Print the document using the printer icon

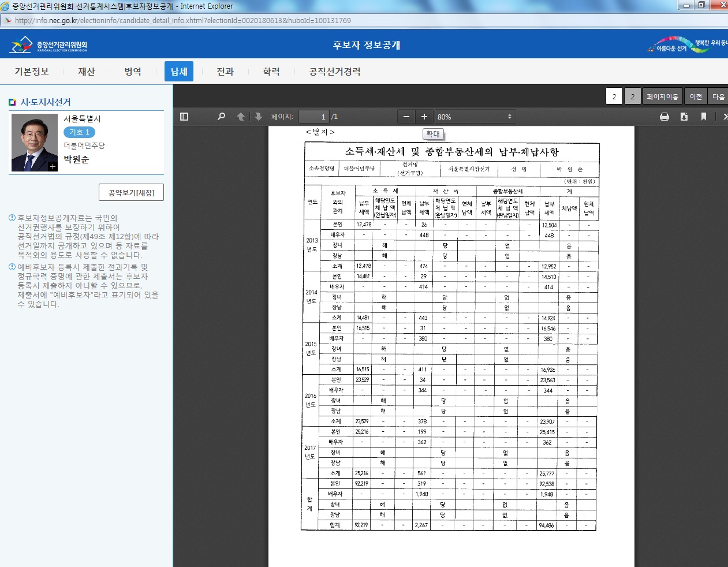coord(664,117)
